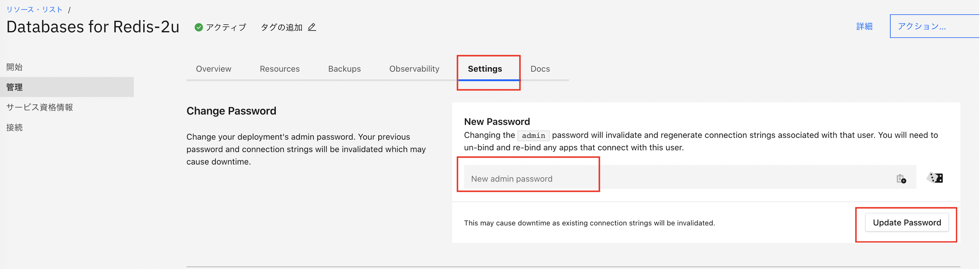Select 開始 in the left sidebar

(14, 67)
